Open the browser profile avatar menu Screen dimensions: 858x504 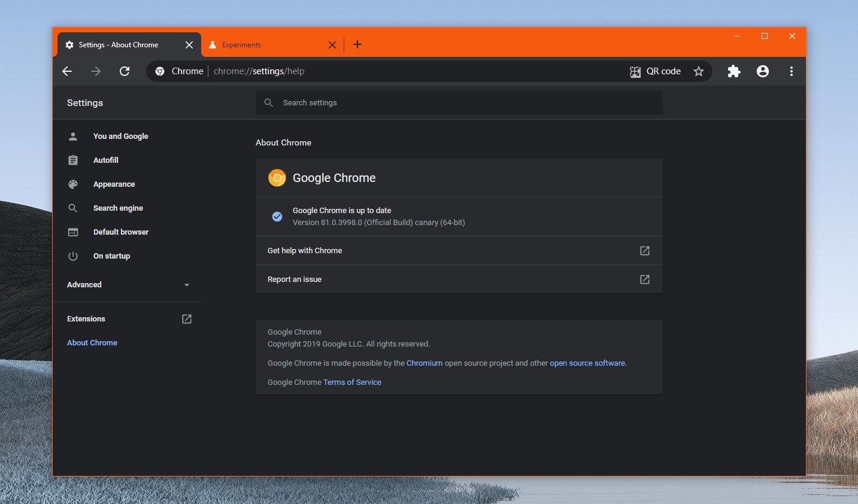[x=762, y=71]
